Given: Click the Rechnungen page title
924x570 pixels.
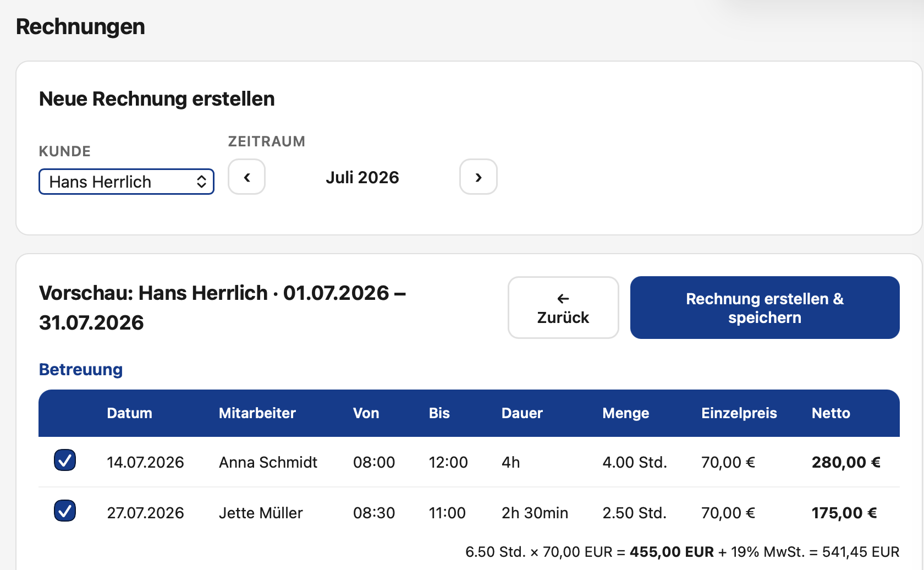Looking at the screenshot, I should click(x=80, y=26).
